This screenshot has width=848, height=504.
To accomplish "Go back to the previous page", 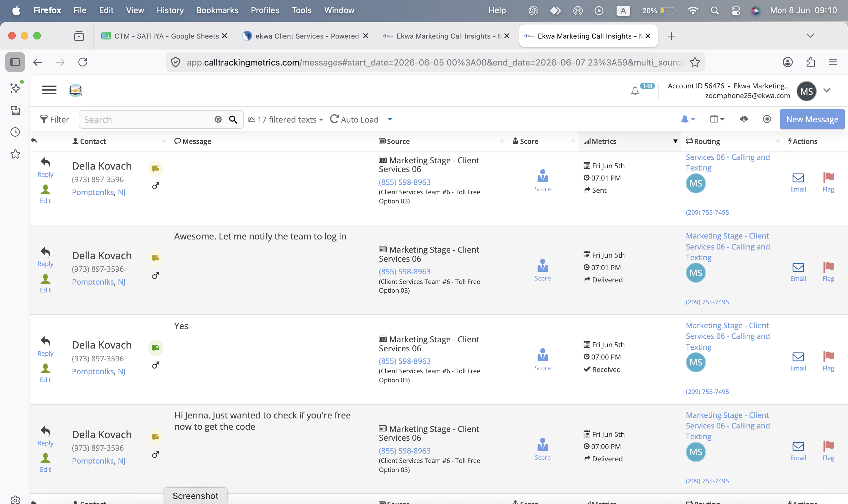I will [37, 62].
